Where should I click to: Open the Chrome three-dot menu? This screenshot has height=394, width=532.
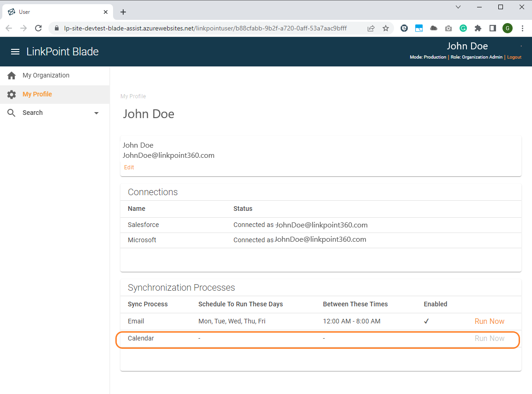pyautogui.click(x=522, y=28)
